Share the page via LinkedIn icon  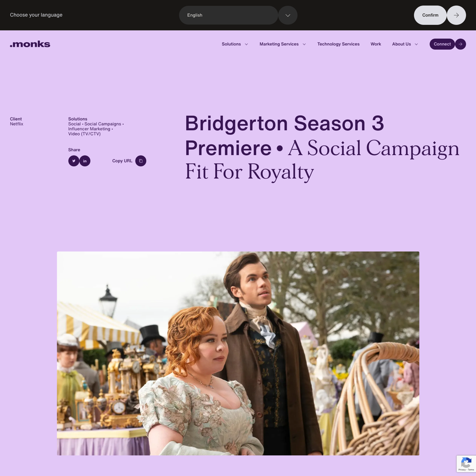(x=85, y=161)
